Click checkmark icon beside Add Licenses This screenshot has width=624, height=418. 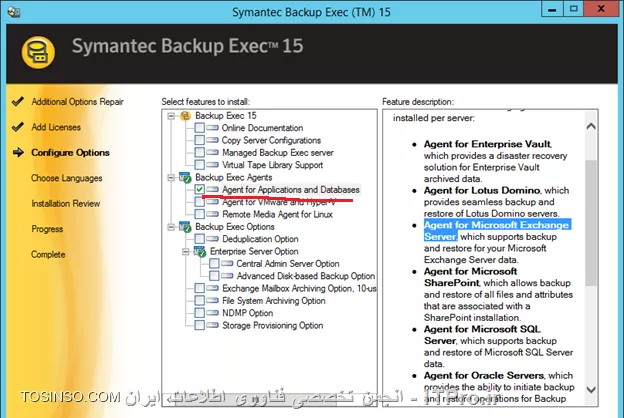pyautogui.click(x=18, y=127)
